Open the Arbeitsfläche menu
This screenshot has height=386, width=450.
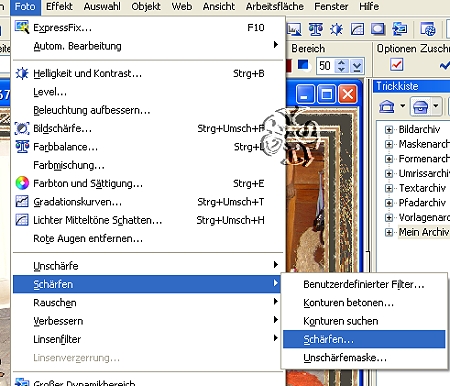point(275,7)
